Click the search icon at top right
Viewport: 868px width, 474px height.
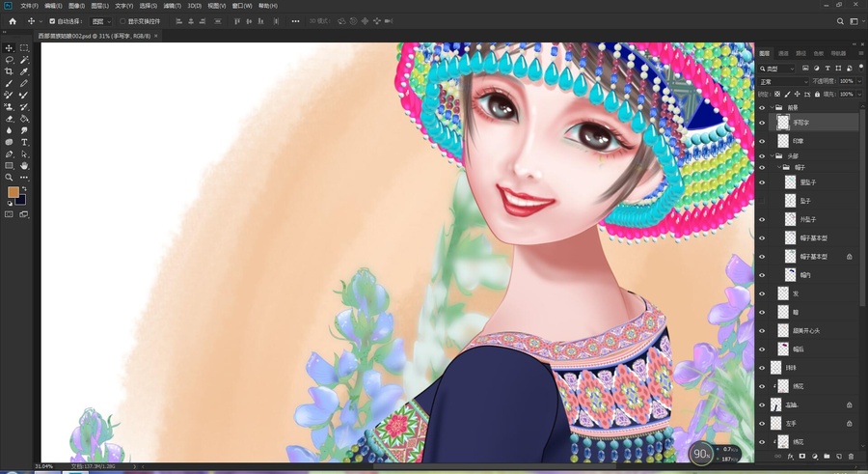click(x=840, y=21)
